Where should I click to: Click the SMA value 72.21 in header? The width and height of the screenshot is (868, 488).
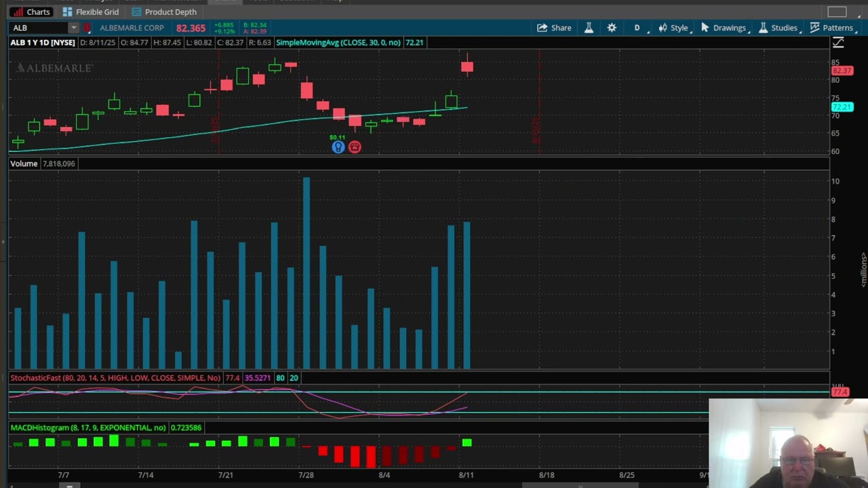[414, 43]
